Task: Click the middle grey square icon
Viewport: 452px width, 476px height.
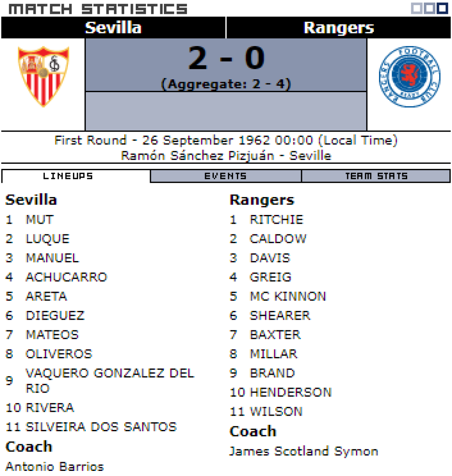Action: pyautogui.click(x=429, y=8)
